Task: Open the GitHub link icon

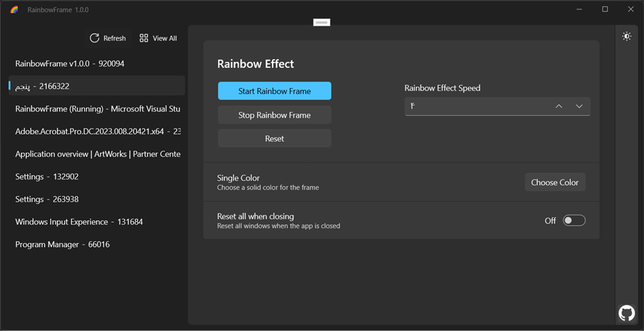Action: pos(626,313)
